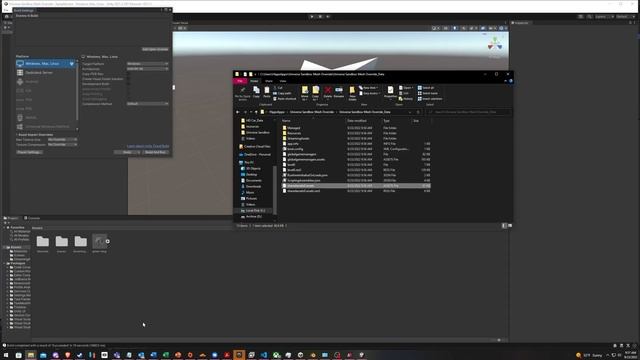Open the View tab in Explorer ribbon
The image size is (640, 360).
click(282, 81)
